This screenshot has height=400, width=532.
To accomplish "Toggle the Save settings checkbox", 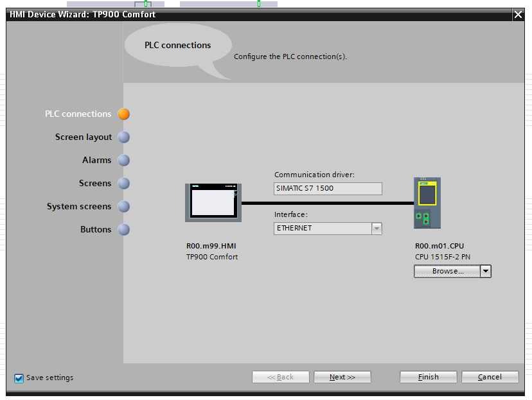I will (19, 378).
